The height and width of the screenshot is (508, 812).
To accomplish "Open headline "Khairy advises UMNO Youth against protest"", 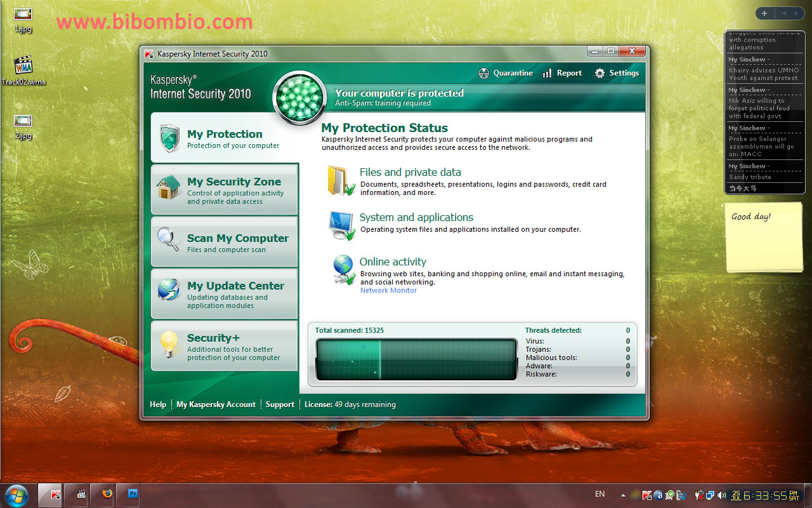I will pyautogui.click(x=763, y=74).
